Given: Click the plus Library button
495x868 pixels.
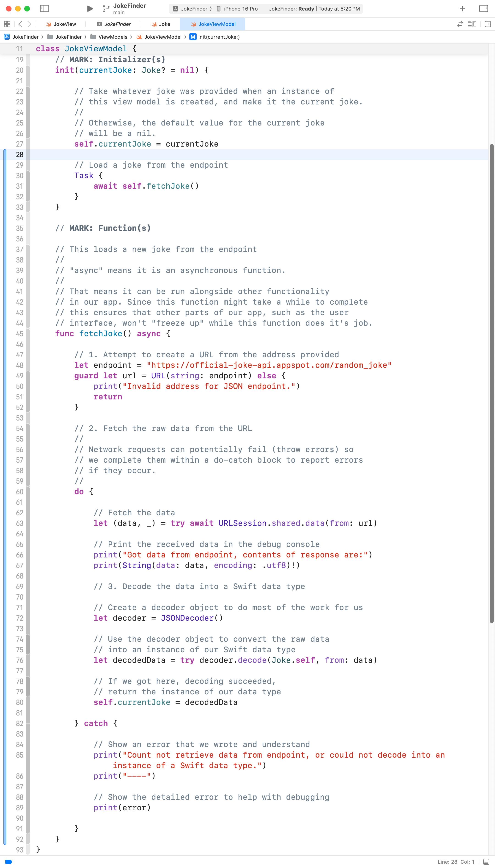Looking at the screenshot, I should (x=462, y=9).
